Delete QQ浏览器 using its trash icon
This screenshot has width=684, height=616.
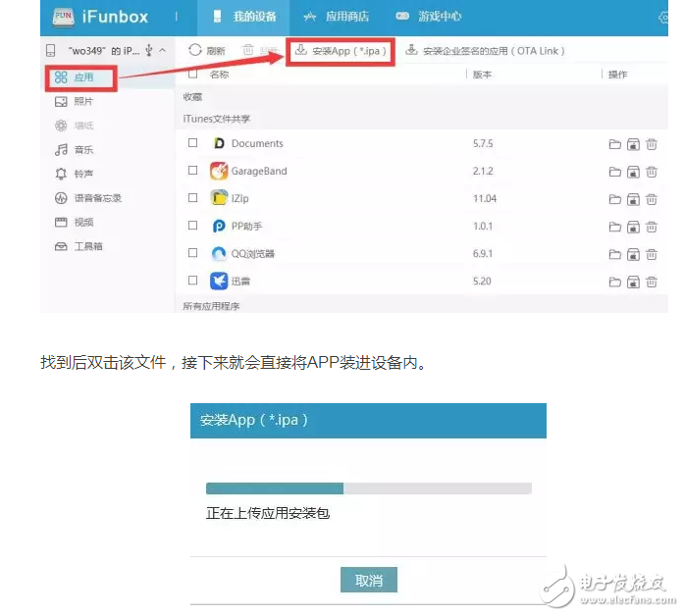[x=652, y=254]
